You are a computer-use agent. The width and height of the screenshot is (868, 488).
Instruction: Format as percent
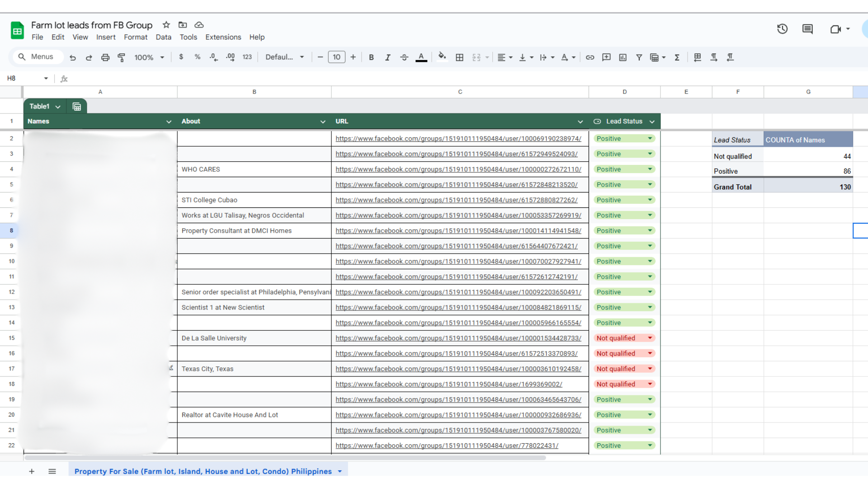(x=198, y=57)
